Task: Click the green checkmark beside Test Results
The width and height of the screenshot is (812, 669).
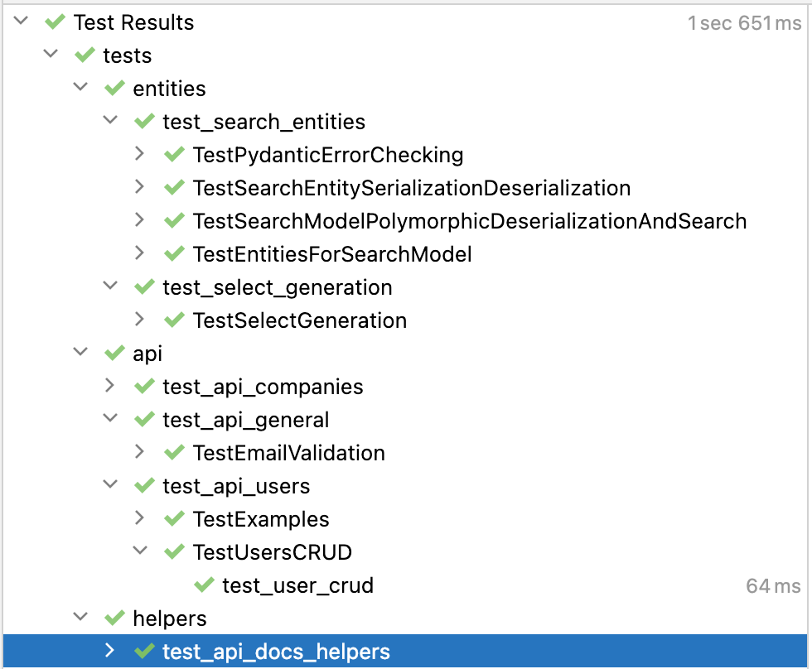Action: pos(55,22)
